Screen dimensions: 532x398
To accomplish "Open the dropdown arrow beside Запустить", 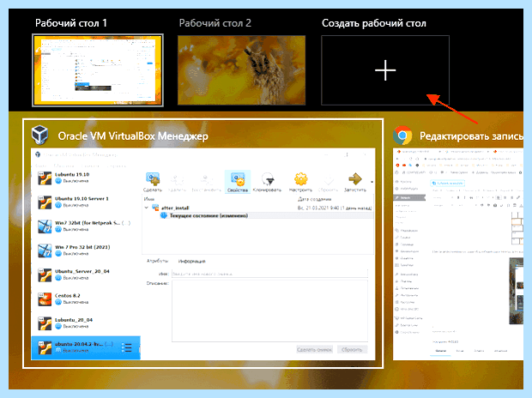I will click(372, 182).
